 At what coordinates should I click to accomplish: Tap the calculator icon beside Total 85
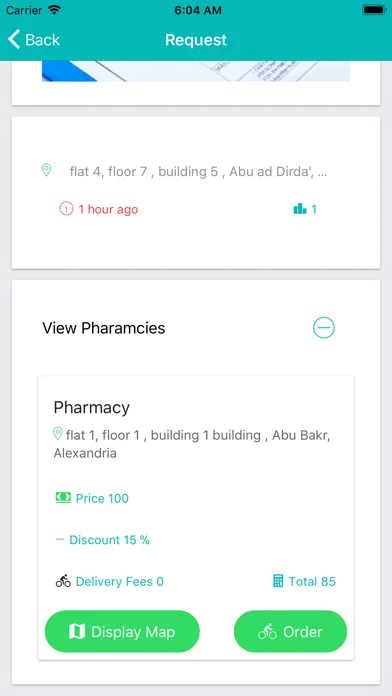278,581
